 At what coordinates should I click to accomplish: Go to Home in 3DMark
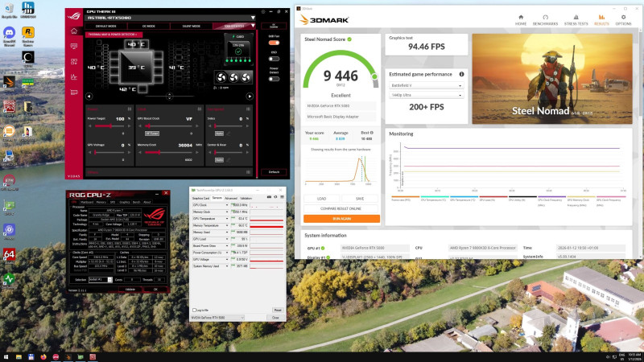[521, 20]
